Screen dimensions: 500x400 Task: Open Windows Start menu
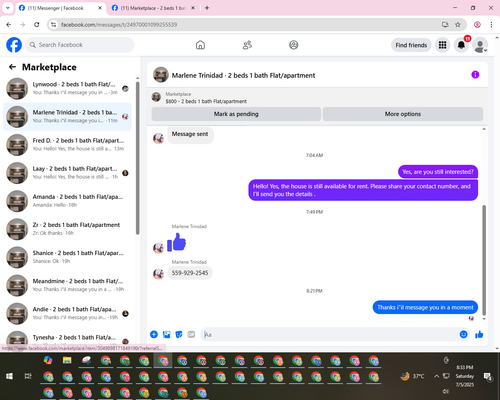[9, 376]
